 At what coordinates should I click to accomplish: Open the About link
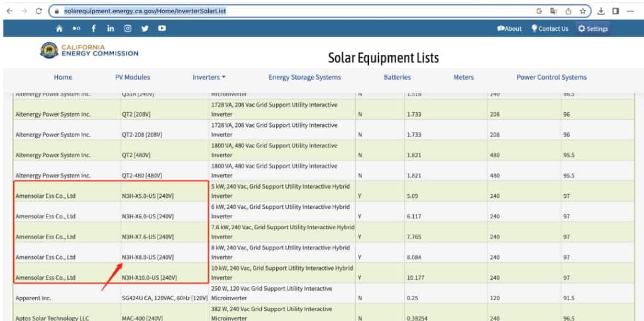coord(509,28)
